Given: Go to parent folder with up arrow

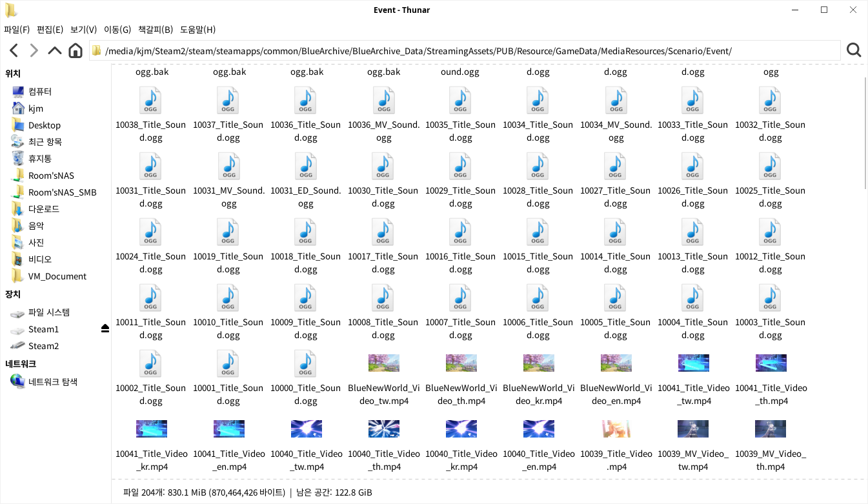Looking at the screenshot, I should pos(55,51).
